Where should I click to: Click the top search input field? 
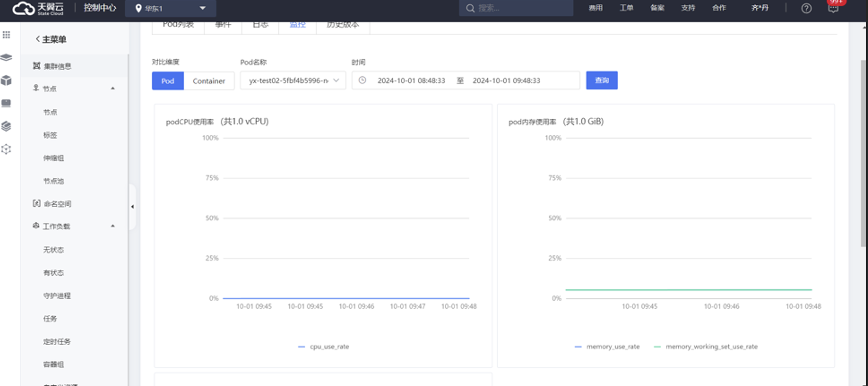[x=516, y=8]
